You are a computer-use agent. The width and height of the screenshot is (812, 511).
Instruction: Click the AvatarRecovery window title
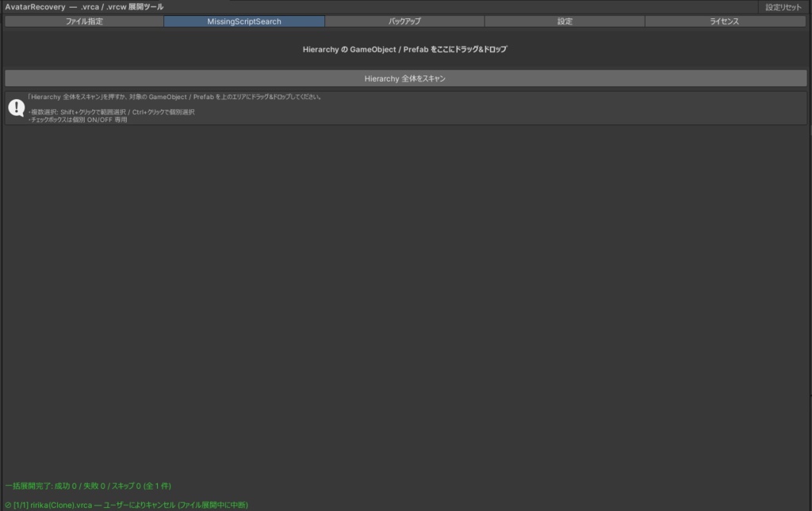[84, 6]
